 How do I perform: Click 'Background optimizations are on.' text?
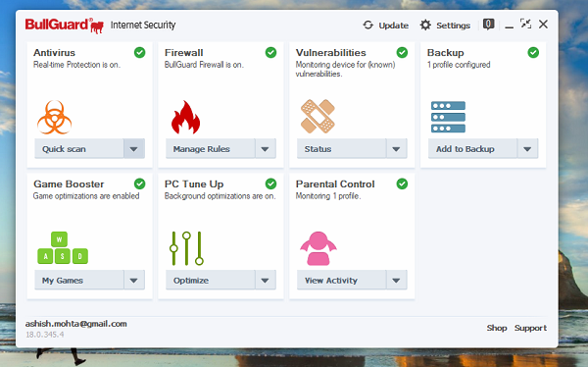coord(220,196)
